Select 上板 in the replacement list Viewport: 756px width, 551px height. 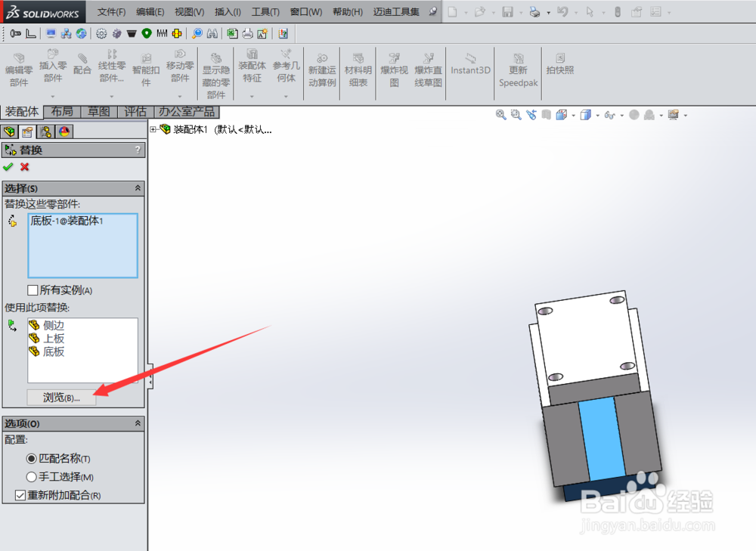[51, 338]
